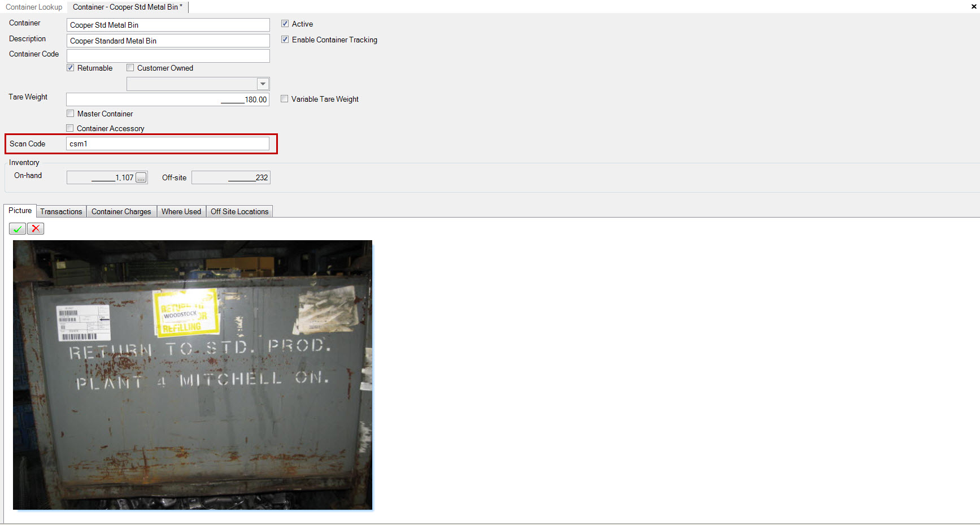Click the Off-site label
980x525 pixels.
coord(174,177)
